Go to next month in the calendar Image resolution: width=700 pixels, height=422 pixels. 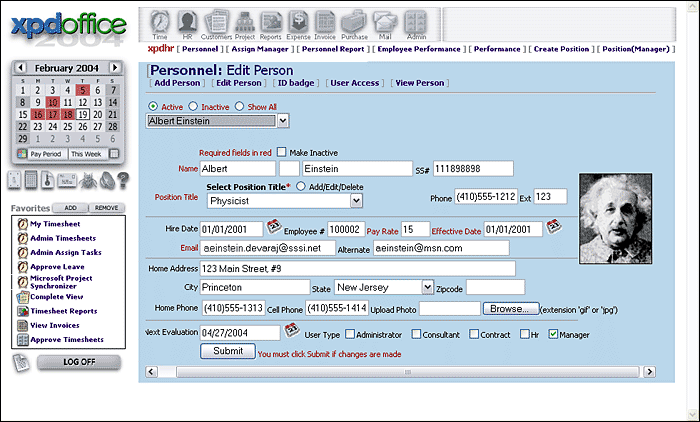tap(115, 68)
